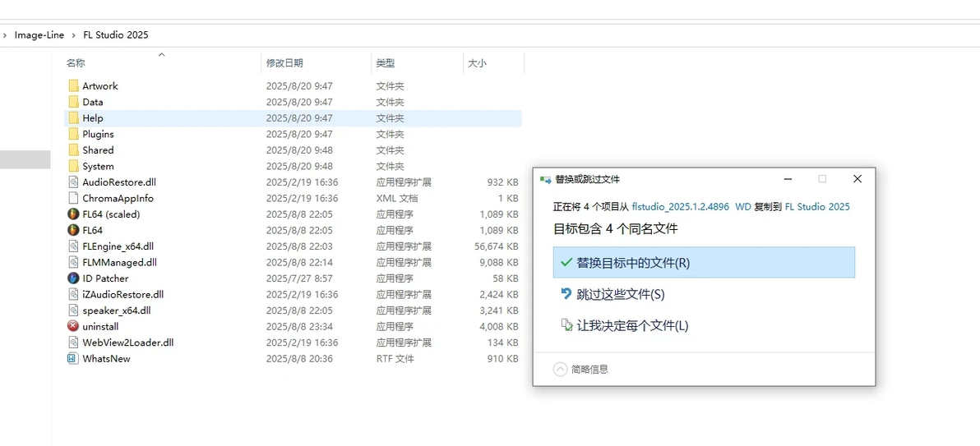Select the FLMManaged.dll file icon
980x446 pixels.
point(73,262)
